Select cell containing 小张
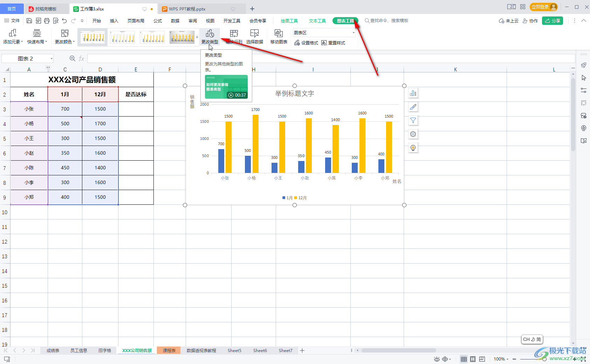This screenshot has height=364, width=590. pos(29,109)
